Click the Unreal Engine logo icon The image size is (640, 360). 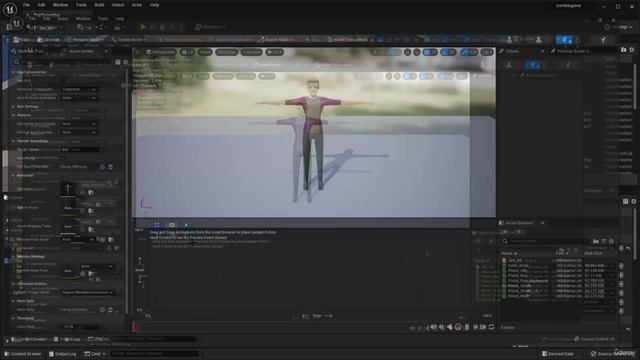[9, 9]
